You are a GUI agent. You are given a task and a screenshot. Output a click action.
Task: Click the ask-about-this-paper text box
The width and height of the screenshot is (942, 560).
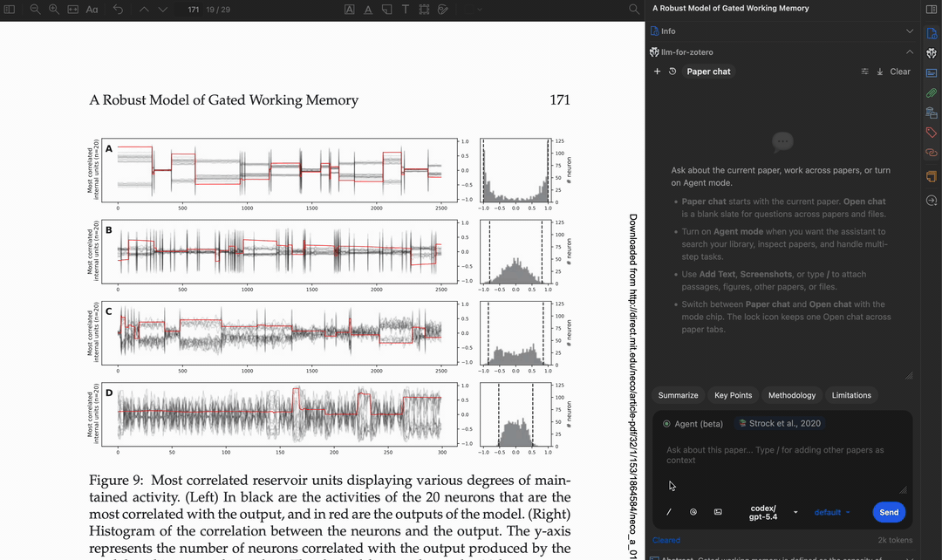click(781, 464)
